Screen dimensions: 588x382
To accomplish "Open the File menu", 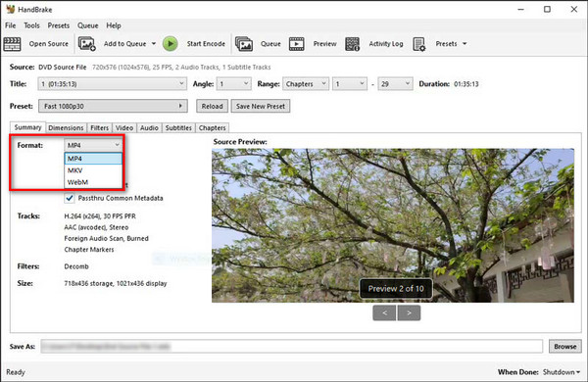I will [x=10, y=25].
